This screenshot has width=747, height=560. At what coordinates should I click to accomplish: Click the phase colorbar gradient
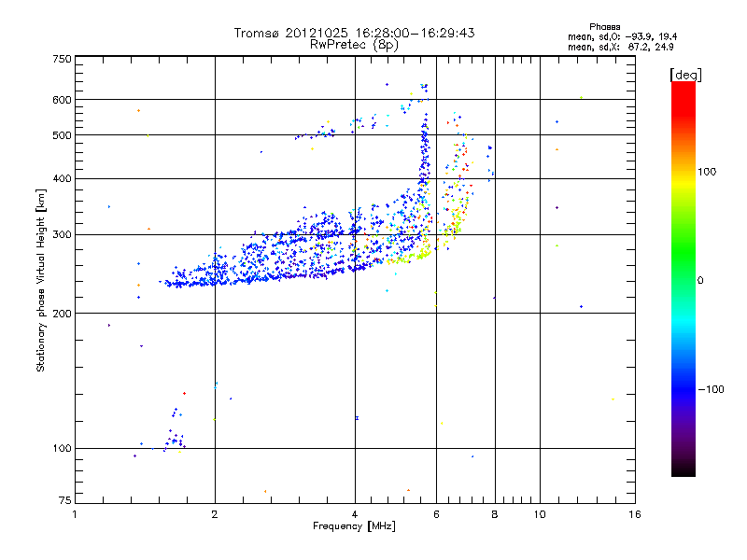684,278
